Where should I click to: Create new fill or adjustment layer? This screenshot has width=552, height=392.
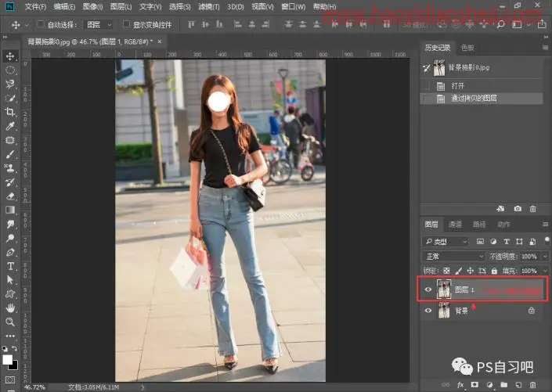click(x=489, y=385)
